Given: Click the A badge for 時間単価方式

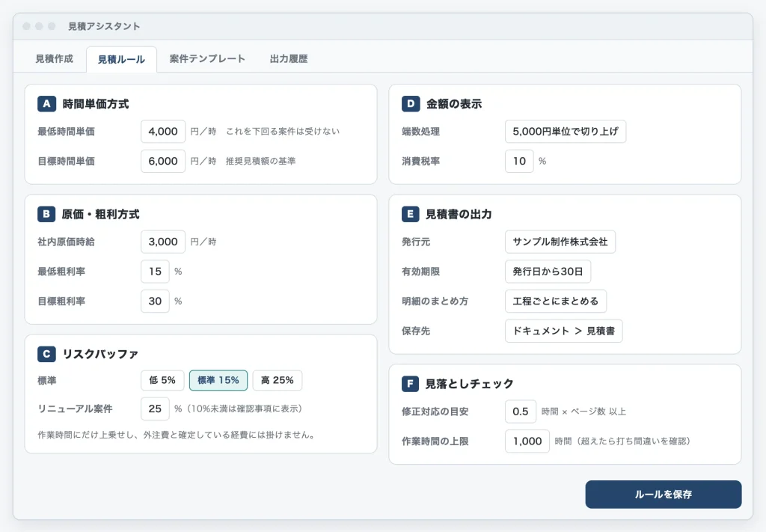Looking at the screenshot, I should [46, 103].
